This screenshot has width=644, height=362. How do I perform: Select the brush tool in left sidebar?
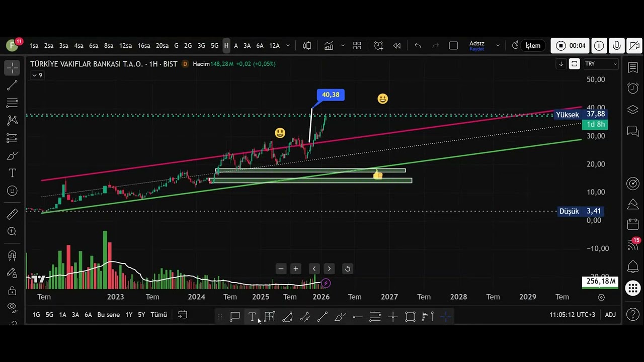tap(12, 156)
